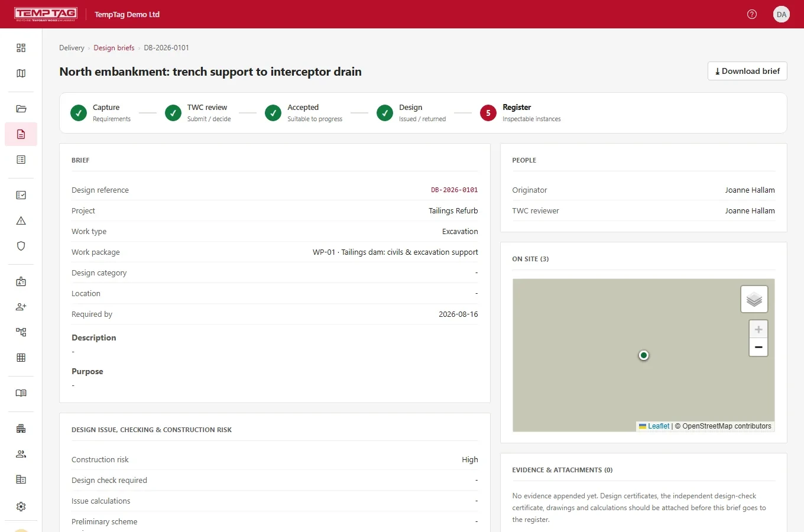Screen dimensions: 804x532
Task: Click the DB-2026-0101 breadcrumb text
Action: 167,48
